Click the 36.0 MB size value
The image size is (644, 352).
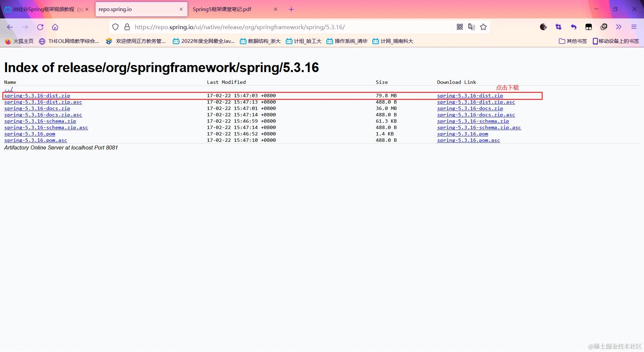[x=386, y=108]
